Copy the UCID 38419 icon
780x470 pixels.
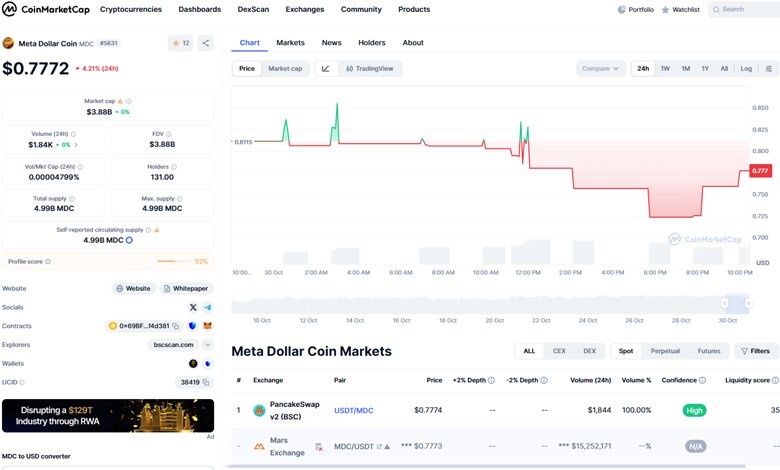tap(206, 382)
